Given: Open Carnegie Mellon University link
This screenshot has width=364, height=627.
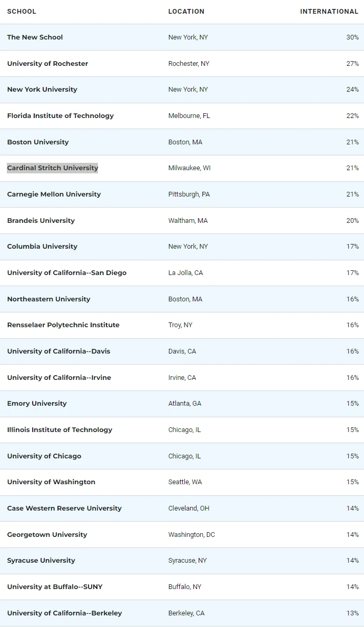Looking at the screenshot, I should tap(54, 194).
